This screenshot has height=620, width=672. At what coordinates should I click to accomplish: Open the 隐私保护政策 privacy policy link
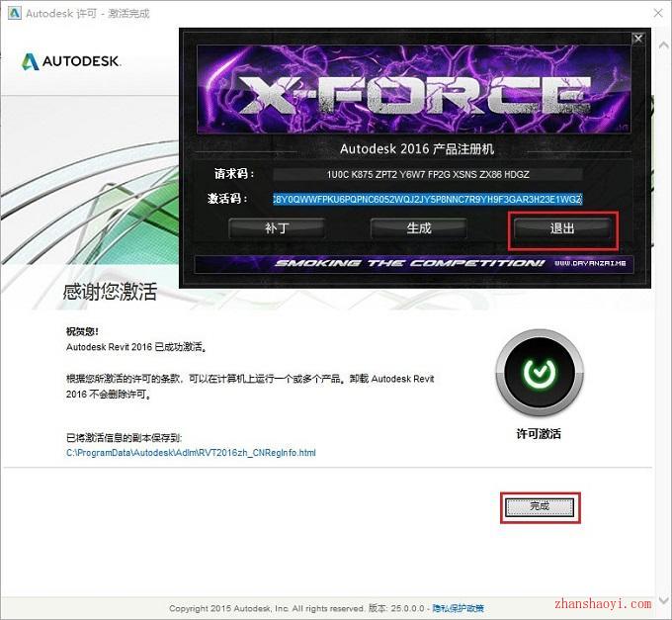(458, 608)
